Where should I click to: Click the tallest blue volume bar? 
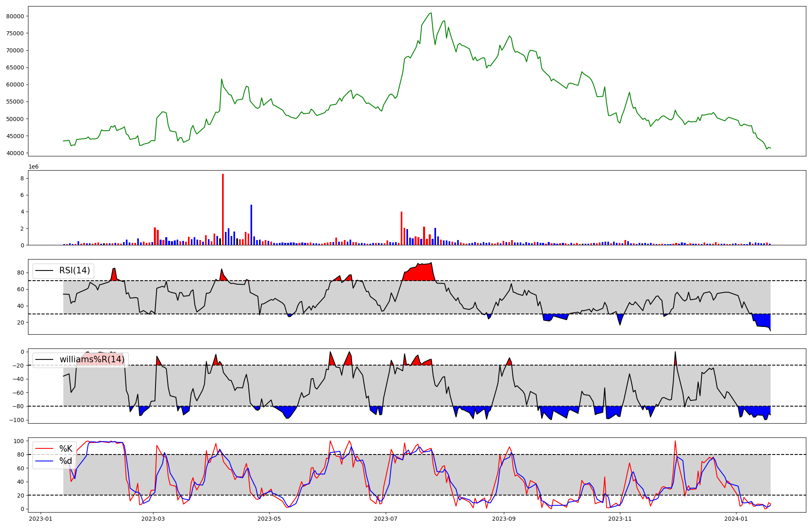(251, 225)
